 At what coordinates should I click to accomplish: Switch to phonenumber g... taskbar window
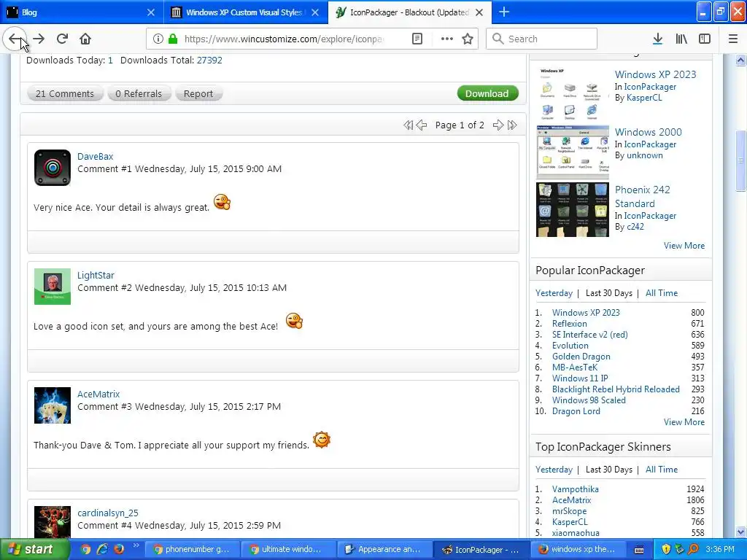(193, 550)
